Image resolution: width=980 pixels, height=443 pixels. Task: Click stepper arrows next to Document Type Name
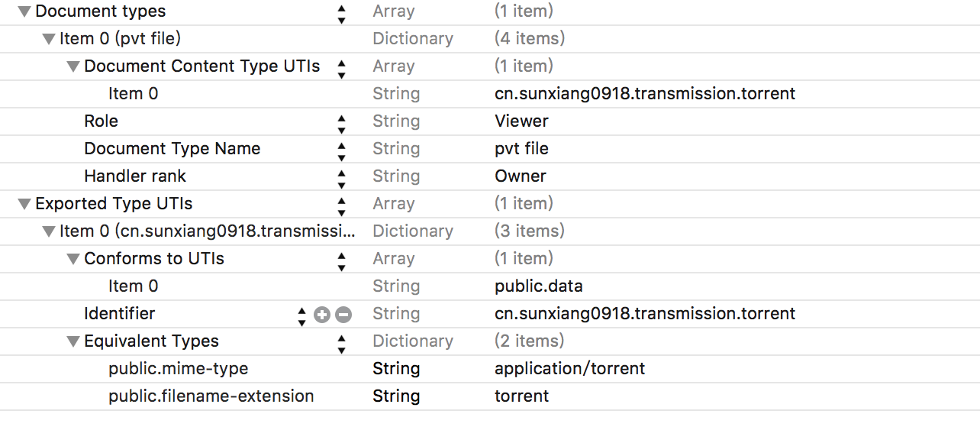coord(341,150)
